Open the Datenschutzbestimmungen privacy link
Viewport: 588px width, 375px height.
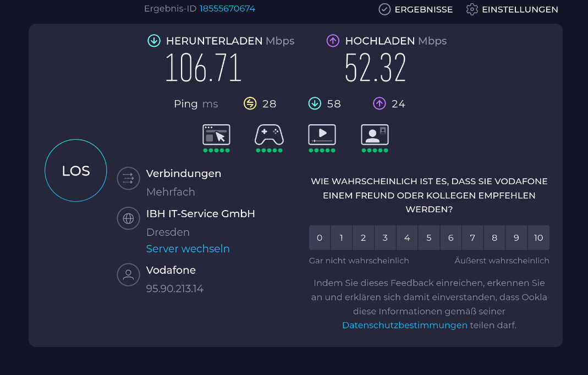pos(404,325)
